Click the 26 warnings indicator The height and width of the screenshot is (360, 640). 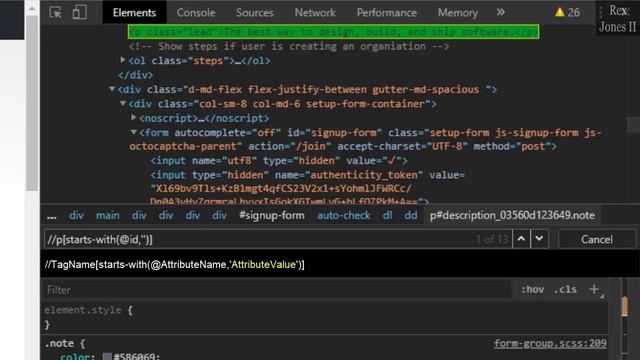(x=567, y=13)
